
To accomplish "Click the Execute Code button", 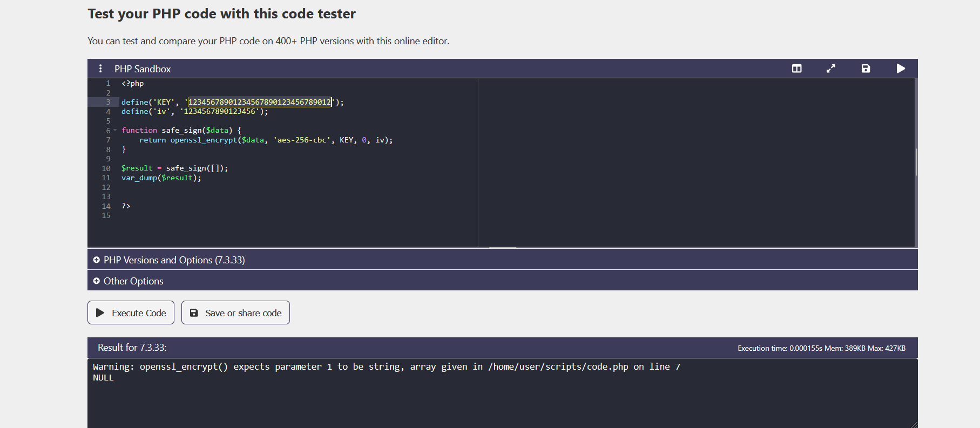I will (131, 312).
